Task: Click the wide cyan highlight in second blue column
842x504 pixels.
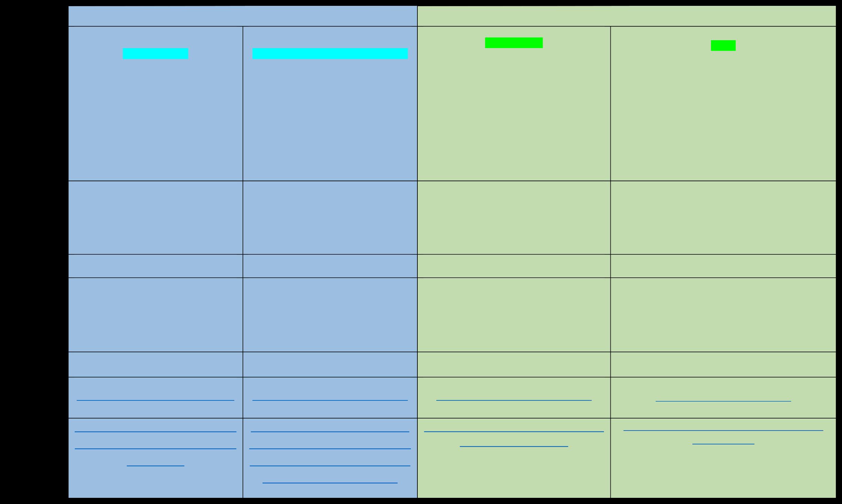Action: click(330, 54)
